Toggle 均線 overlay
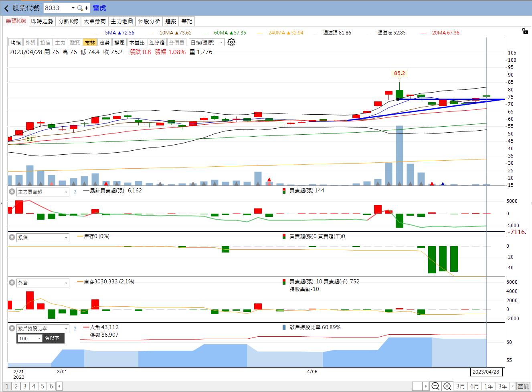The height and width of the screenshot is (392, 532). click(16, 42)
